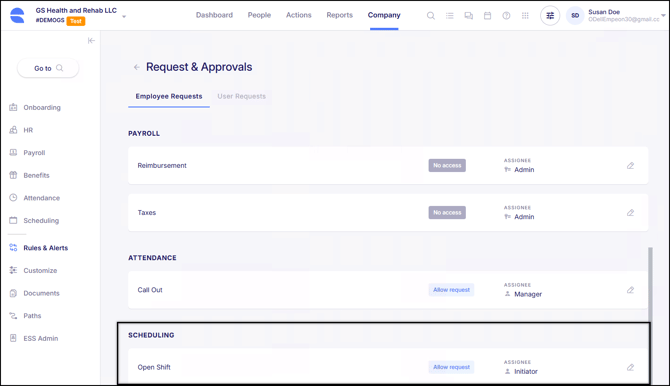
Task: Click the SD user avatar
Action: coord(575,16)
